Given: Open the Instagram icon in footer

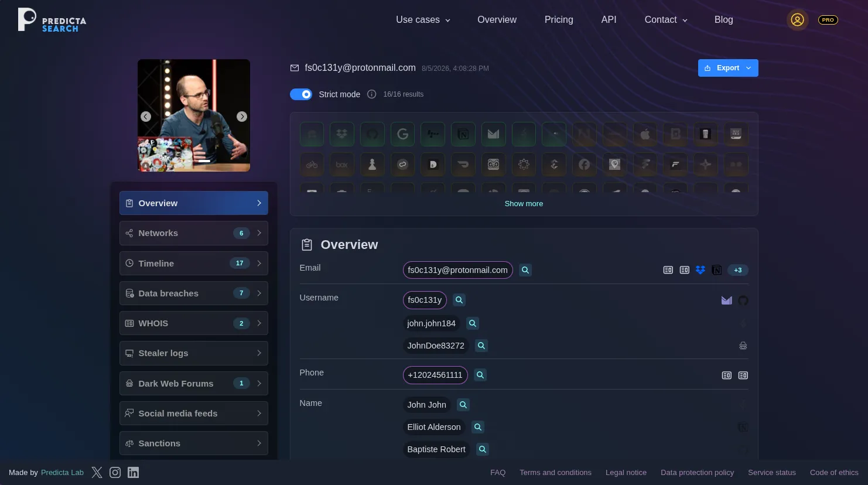Looking at the screenshot, I should tap(115, 473).
